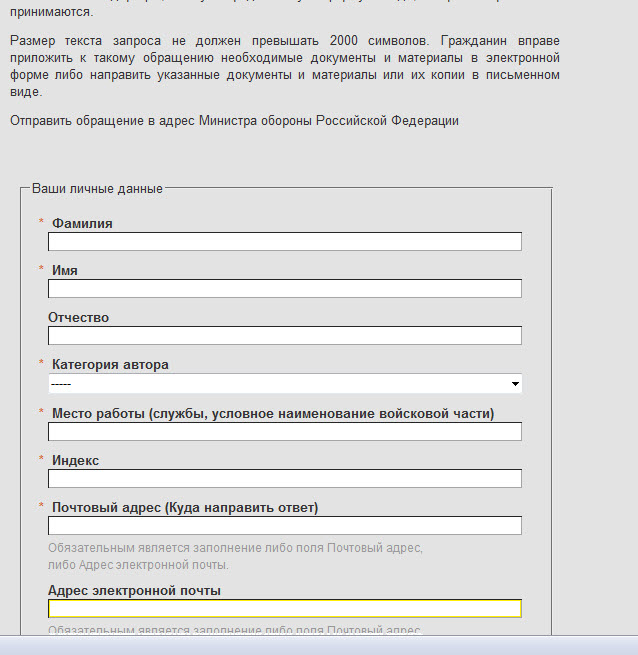
Task: Focus the Имя text input field
Action: [284, 289]
